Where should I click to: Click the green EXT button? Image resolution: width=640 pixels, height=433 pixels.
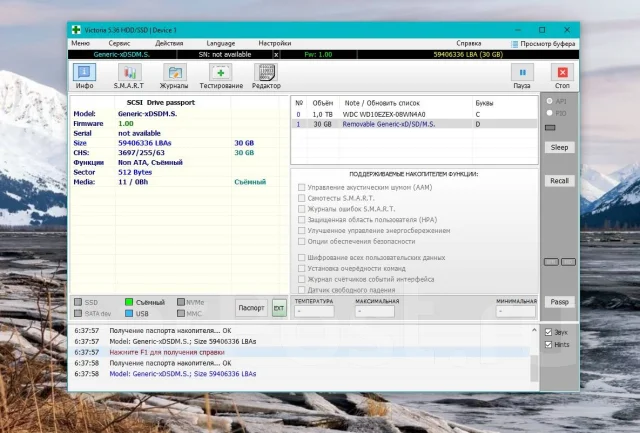pos(279,308)
